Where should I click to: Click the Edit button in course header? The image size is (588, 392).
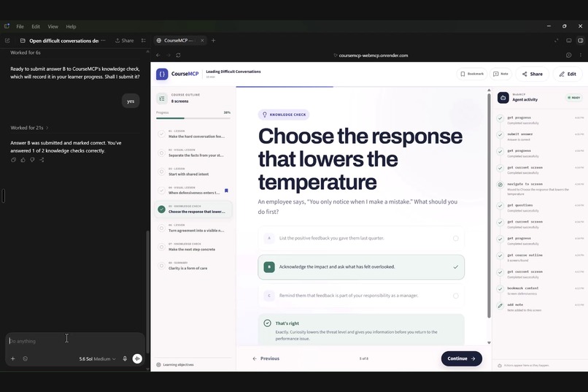[568, 74]
